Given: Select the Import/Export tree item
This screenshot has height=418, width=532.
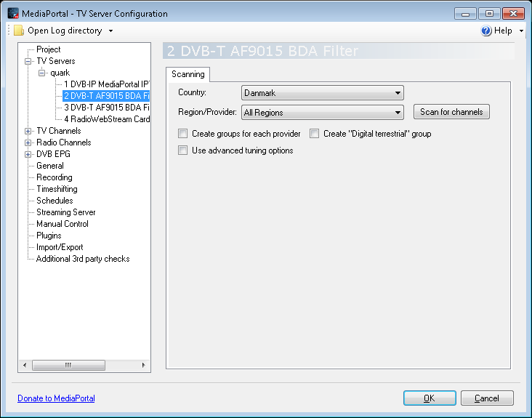Looking at the screenshot, I should point(60,247).
